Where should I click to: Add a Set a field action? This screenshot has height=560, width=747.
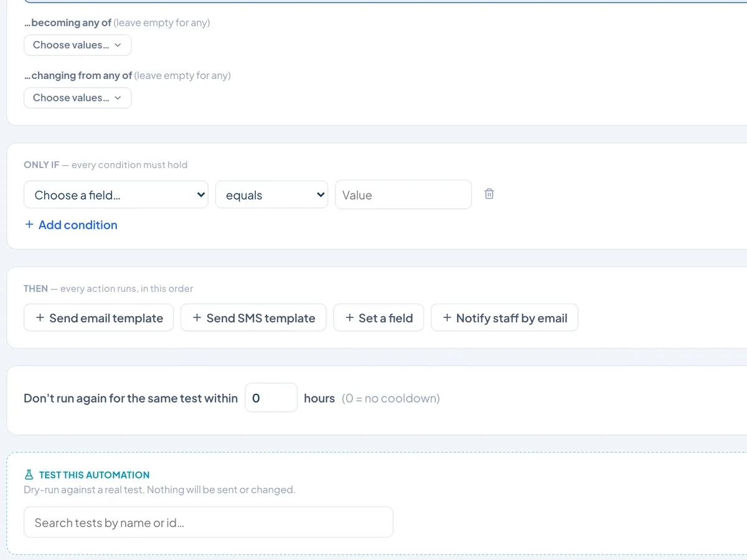click(x=378, y=318)
